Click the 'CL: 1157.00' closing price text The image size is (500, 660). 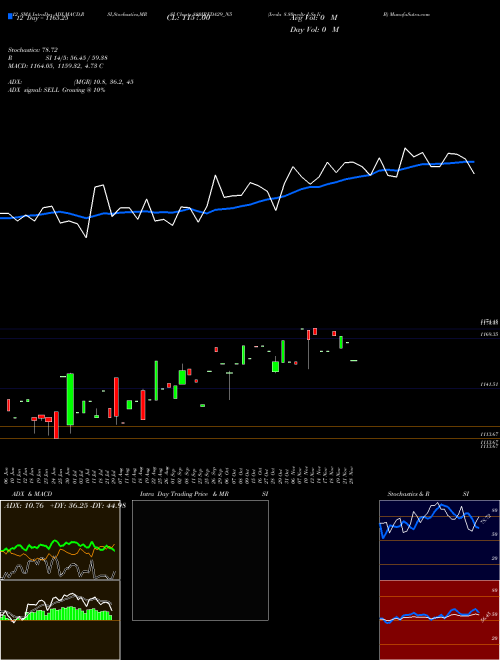click(x=191, y=18)
